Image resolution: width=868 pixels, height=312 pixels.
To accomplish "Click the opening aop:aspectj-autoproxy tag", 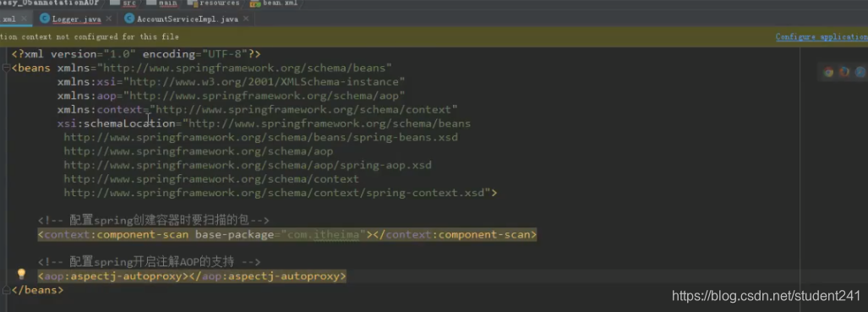I will coord(113,276).
